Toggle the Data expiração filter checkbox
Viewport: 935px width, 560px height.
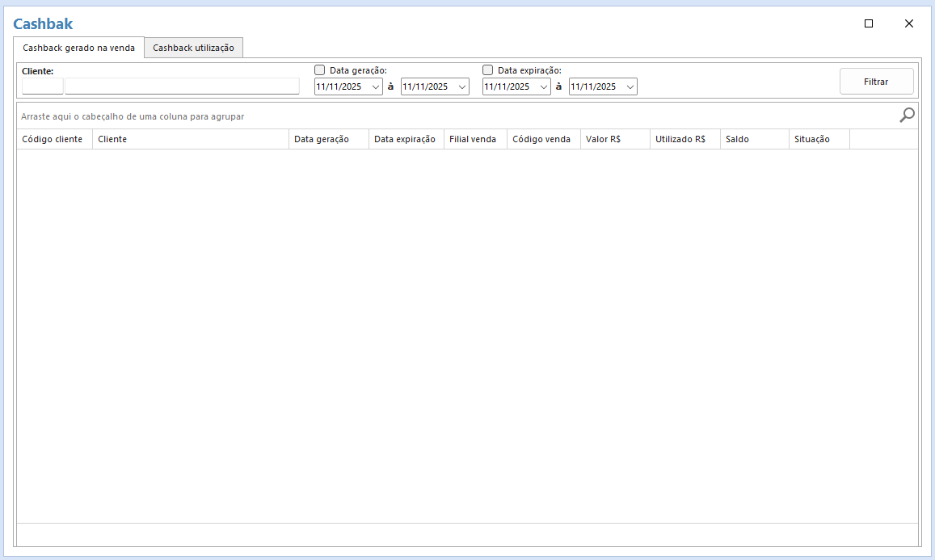click(488, 70)
